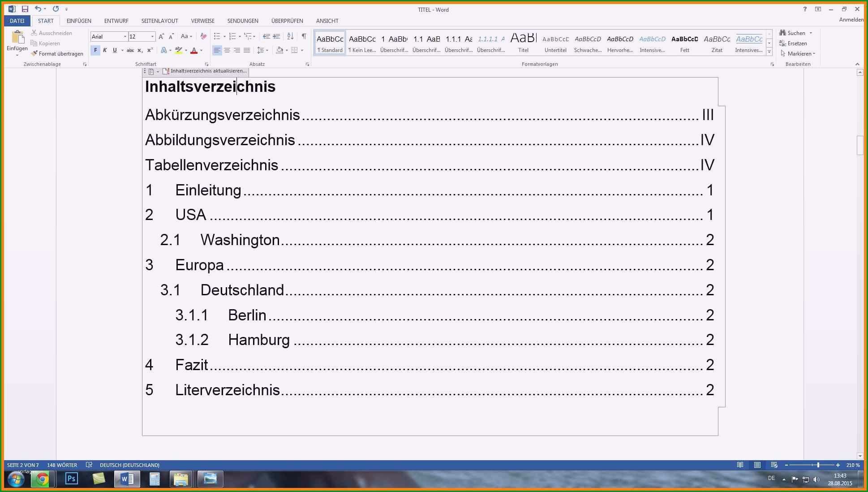Justify the paragraph text
Viewport: 868px width, 492px height.
247,51
